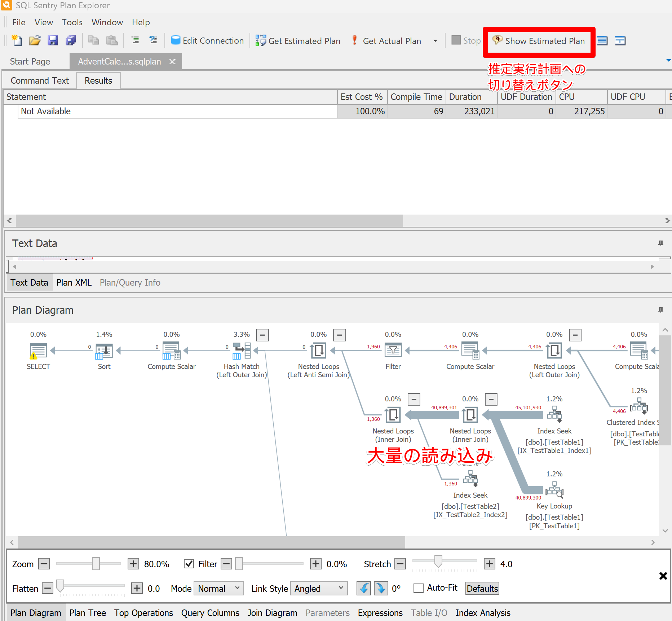Click the Zoom slider handle

pos(96,564)
